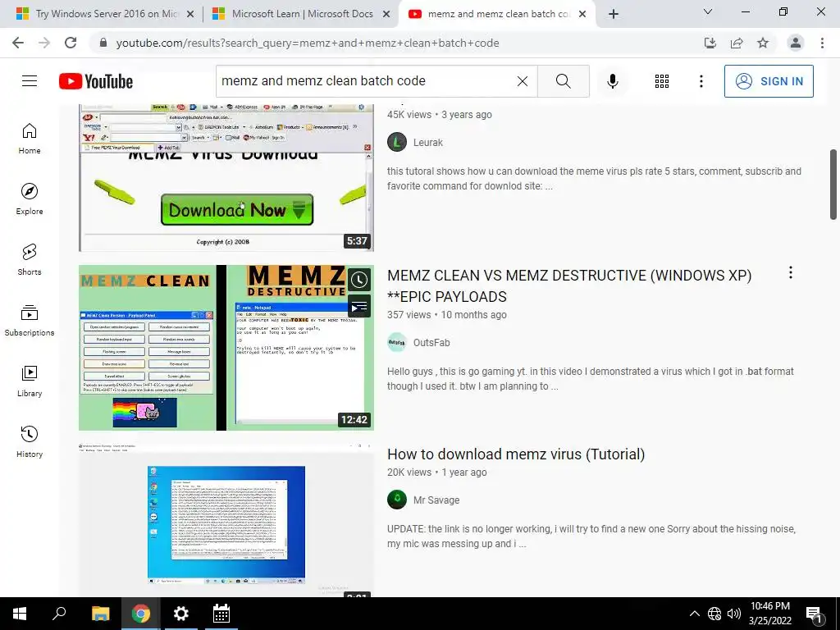The image size is (840, 630).
Task: Open the tab search dropdown chevron
Action: tap(708, 11)
